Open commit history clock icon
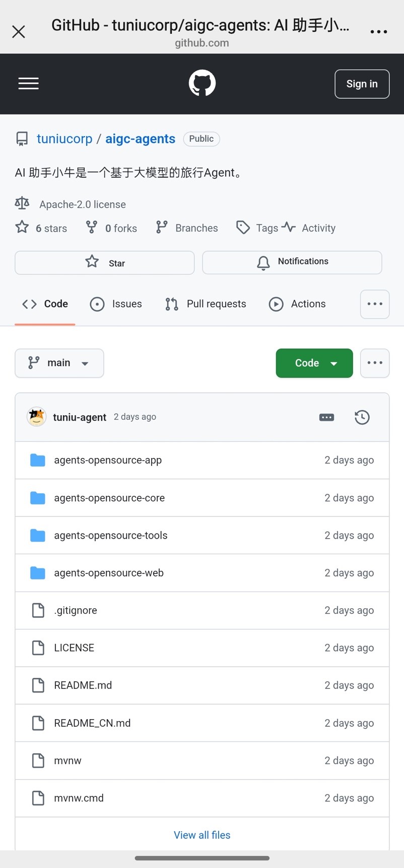Image resolution: width=404 pixels, height=868 pixels. click(362, 417)
